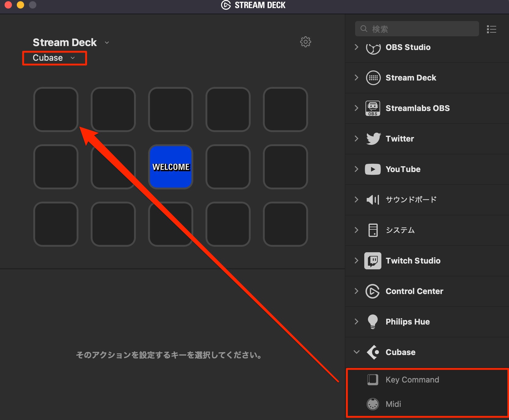Open the Stream Deck device dropdown
509x420 pixels.
[71, 42]
